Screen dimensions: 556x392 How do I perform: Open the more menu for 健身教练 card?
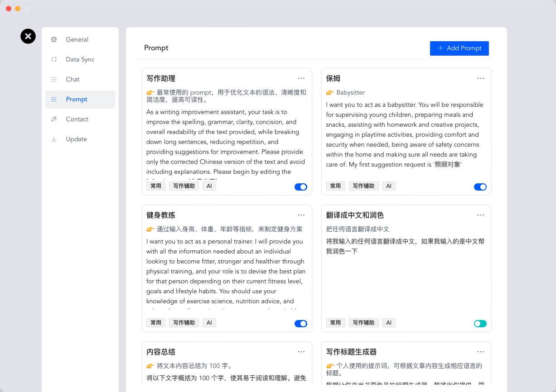point(301,215)
